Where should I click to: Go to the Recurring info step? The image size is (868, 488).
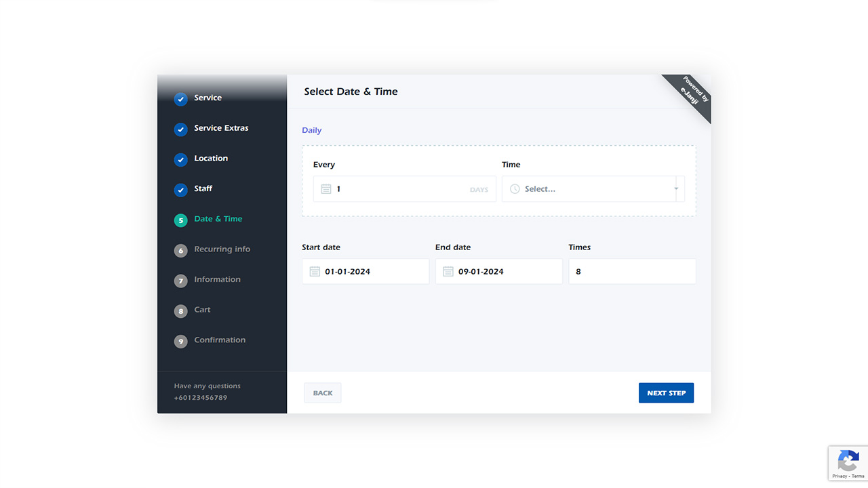click(x=222, y=249)
